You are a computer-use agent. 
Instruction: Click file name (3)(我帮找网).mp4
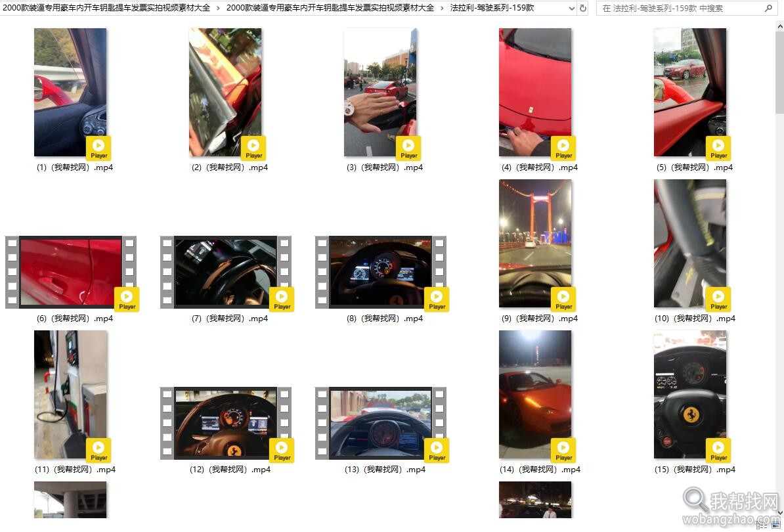click(385, 167)
